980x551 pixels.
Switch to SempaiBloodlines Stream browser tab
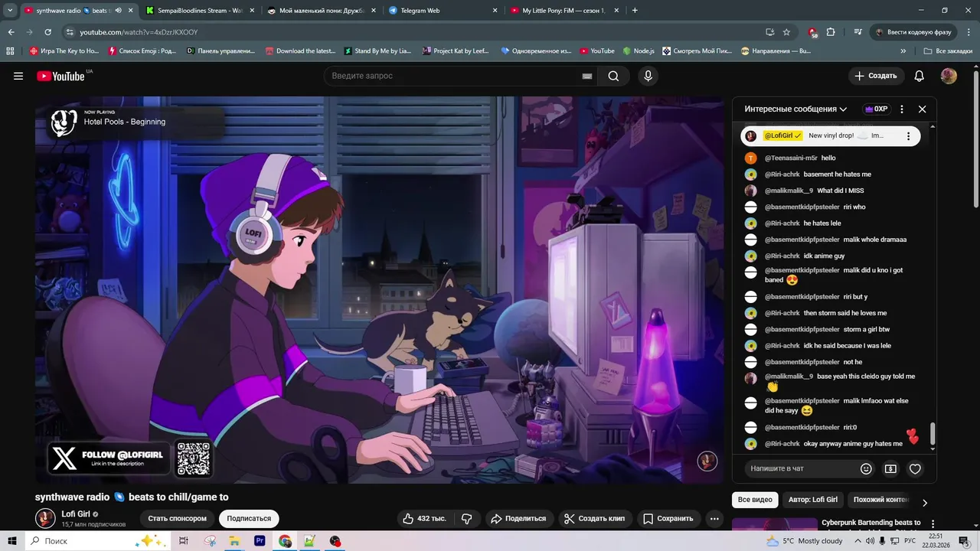[199, 11]
